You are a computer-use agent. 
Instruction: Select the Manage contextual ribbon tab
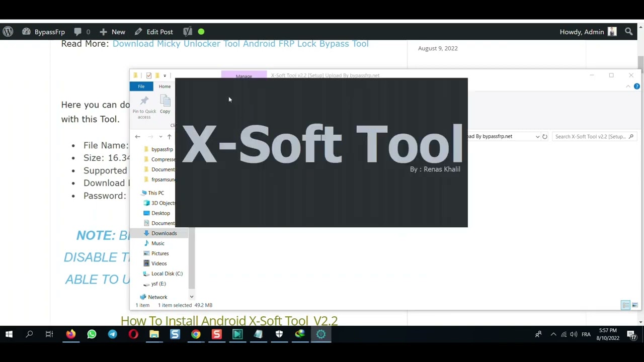[x=244, y=75]
